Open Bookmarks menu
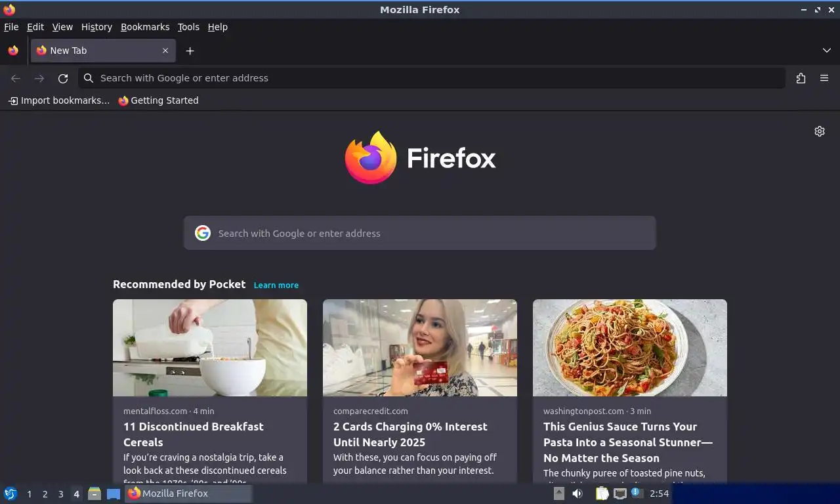Screen dimensions: 840x504 tap(145, 27)
